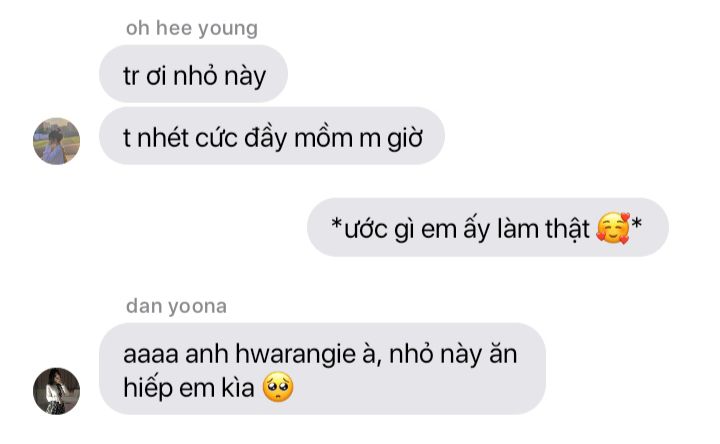Click the word 'thật' in the outgoing message
The height and width of the screenshot is (444, 720).
click(x=567, y=229)
